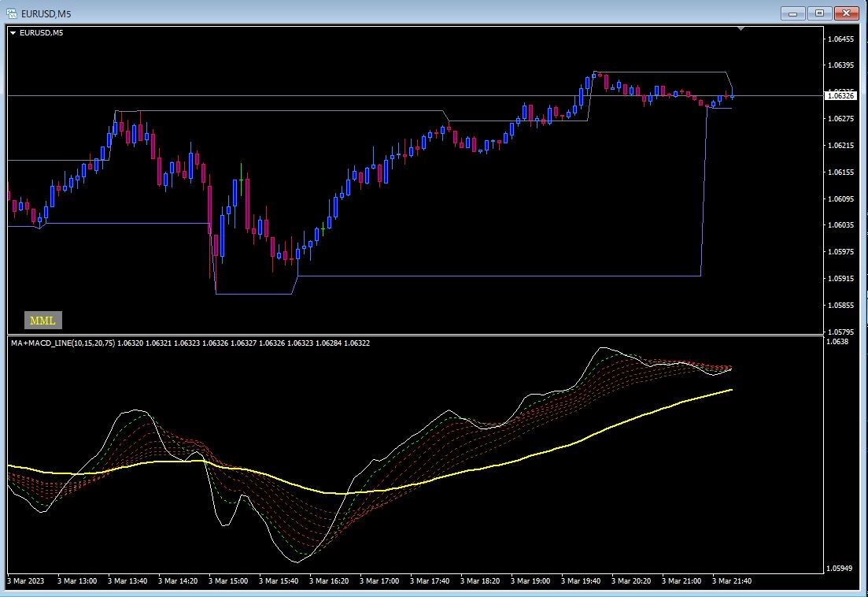This screenshot has height=597, width=868.
Task: Click the 3 Mar 2023 date label
Action: pyautogui.click(x=28, y=581)
